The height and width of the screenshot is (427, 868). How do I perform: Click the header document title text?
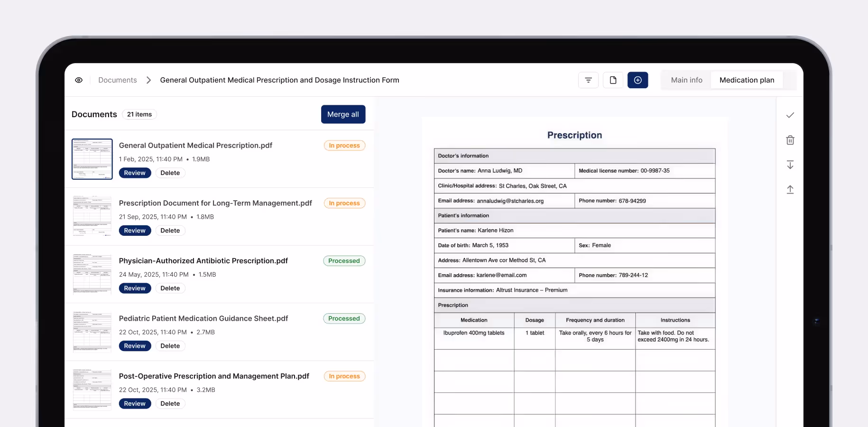(x=279, y=80)
